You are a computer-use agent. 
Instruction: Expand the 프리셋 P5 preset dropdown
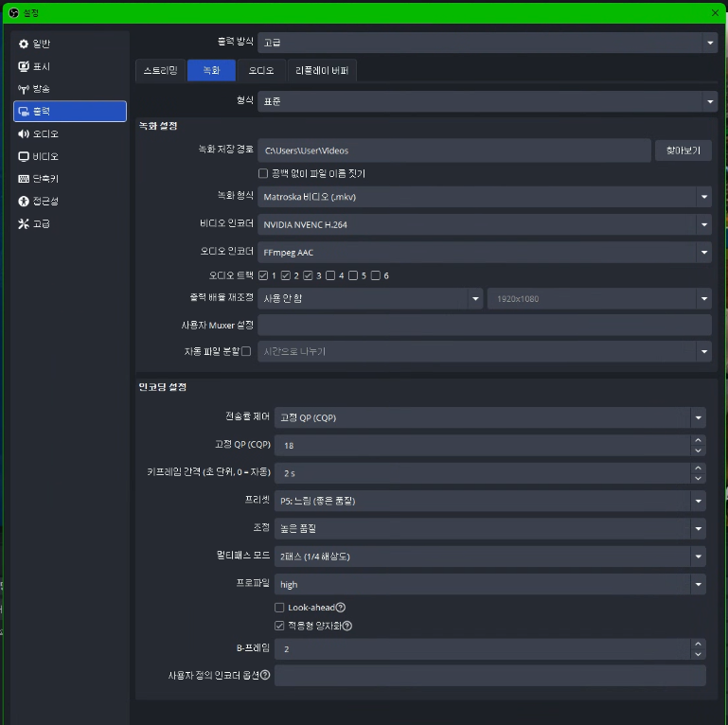pos(698,501)
